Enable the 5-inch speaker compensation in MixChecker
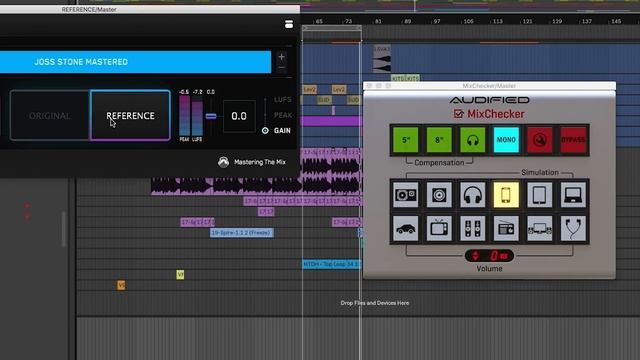This screenshot has height=360, width=640. click(405, 140)
